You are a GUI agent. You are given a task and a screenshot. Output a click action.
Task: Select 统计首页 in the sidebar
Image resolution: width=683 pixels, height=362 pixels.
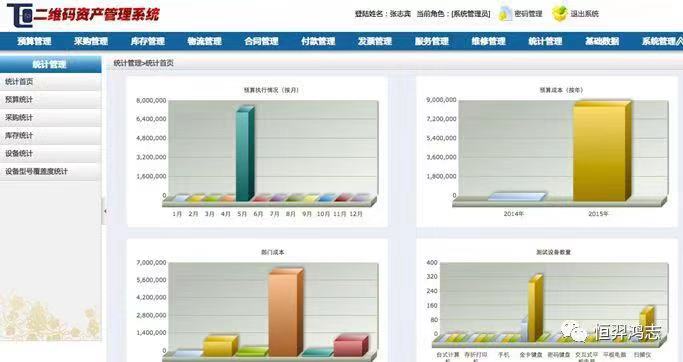tap(51, 81)
